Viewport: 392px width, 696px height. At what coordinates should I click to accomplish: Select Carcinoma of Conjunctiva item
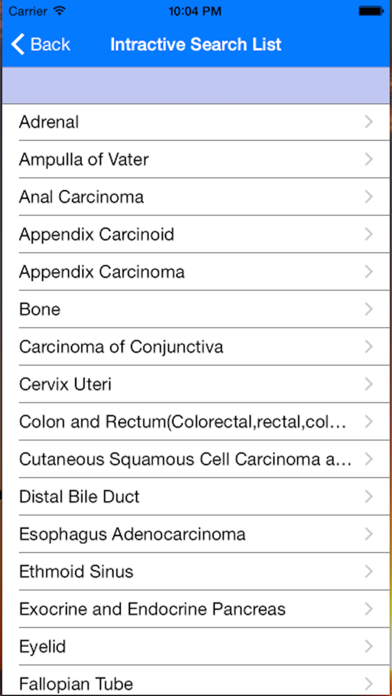[x=196, y=347]
